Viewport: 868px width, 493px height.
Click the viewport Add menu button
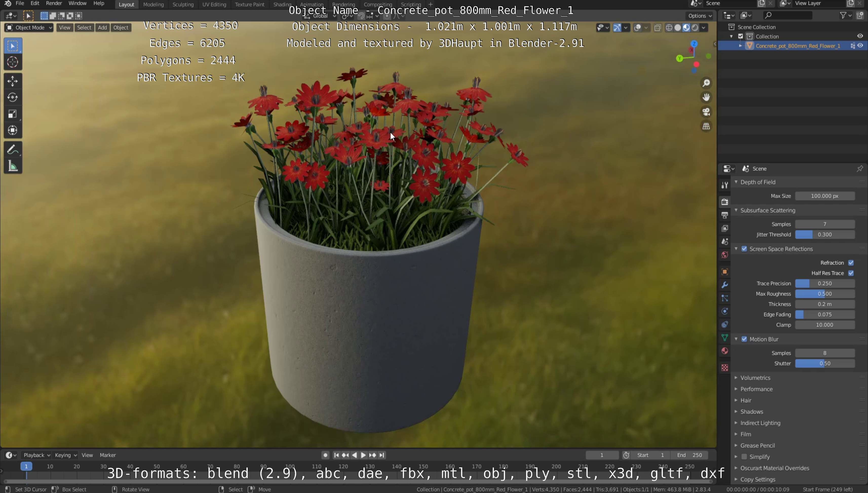[102, 28]
